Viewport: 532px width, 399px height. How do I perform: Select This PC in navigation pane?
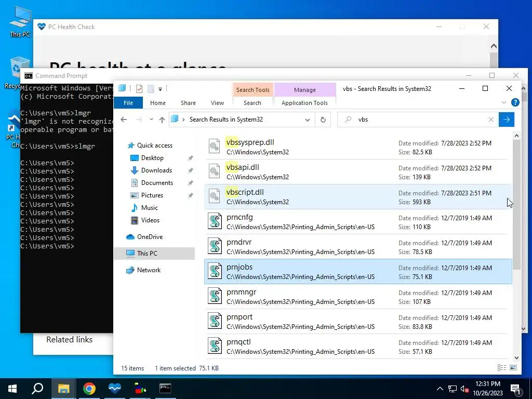coord(155,254)
